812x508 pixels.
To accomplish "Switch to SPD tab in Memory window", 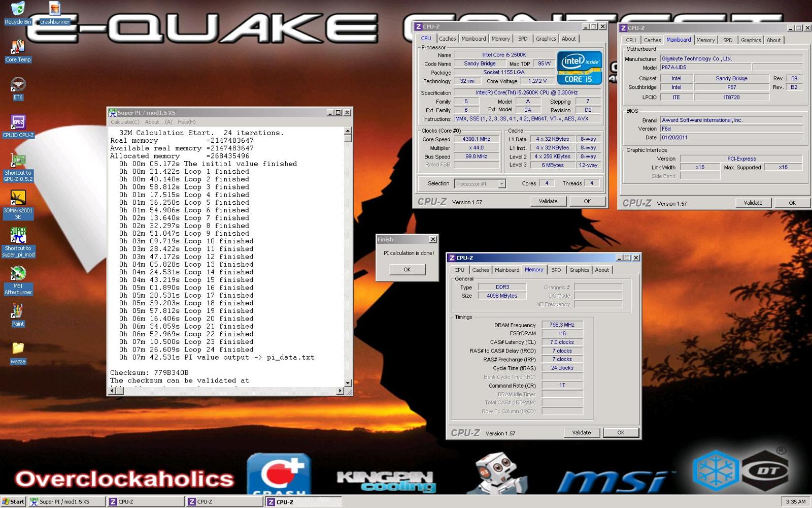I will (x=556, y=270).
